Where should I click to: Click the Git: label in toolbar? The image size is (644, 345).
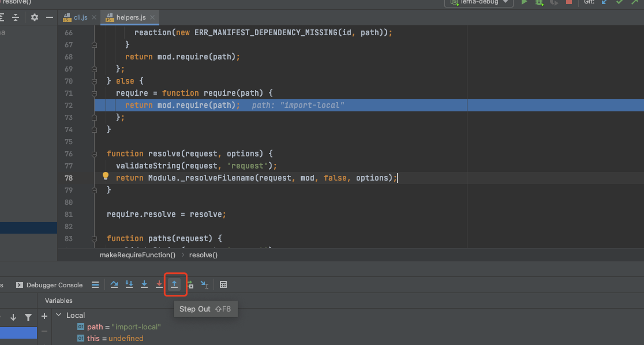coord(589,2)
